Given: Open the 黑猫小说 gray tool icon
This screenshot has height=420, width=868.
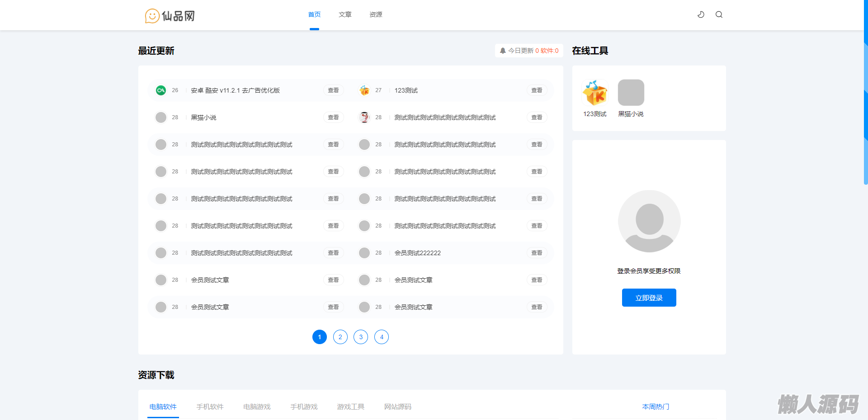Looking at the screenshot, I should [631, 93].
